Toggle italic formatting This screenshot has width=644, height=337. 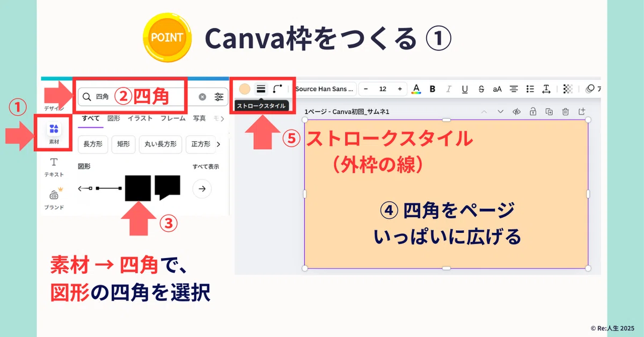[448, 89]
